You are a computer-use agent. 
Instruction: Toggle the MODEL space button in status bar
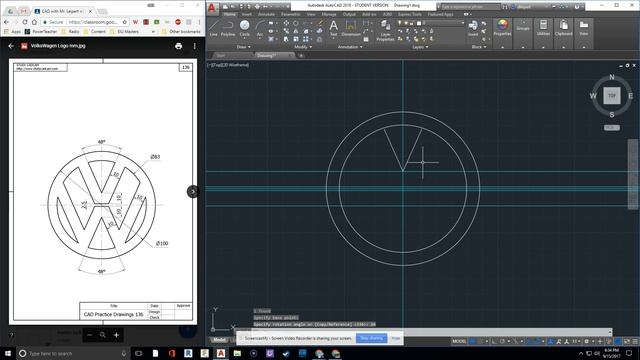(459, 341)
